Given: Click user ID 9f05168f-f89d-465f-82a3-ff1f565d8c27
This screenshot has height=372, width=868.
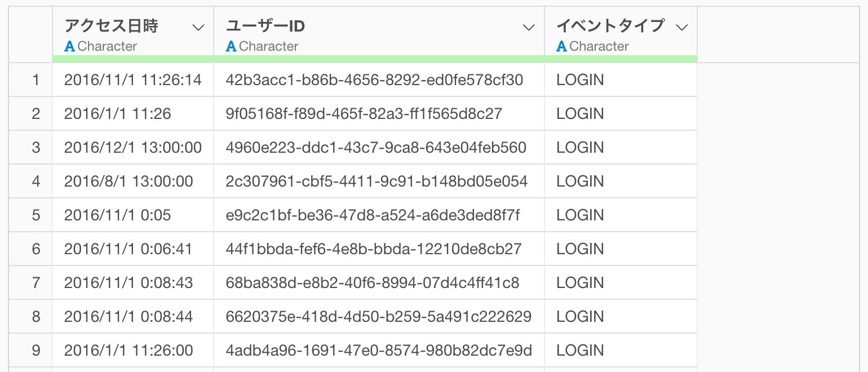Looking at the screenshot, I should click(x=364, y=114).
